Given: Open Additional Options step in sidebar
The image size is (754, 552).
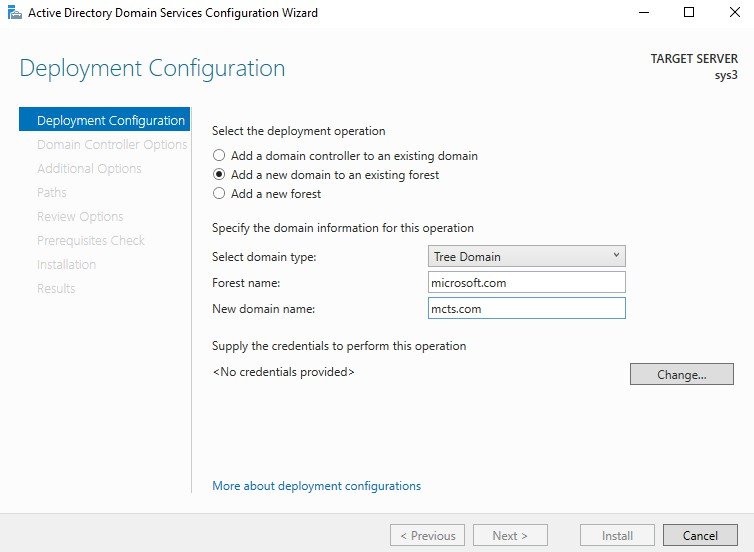Looking at the screenshot, I should click(x=89, y=168).
